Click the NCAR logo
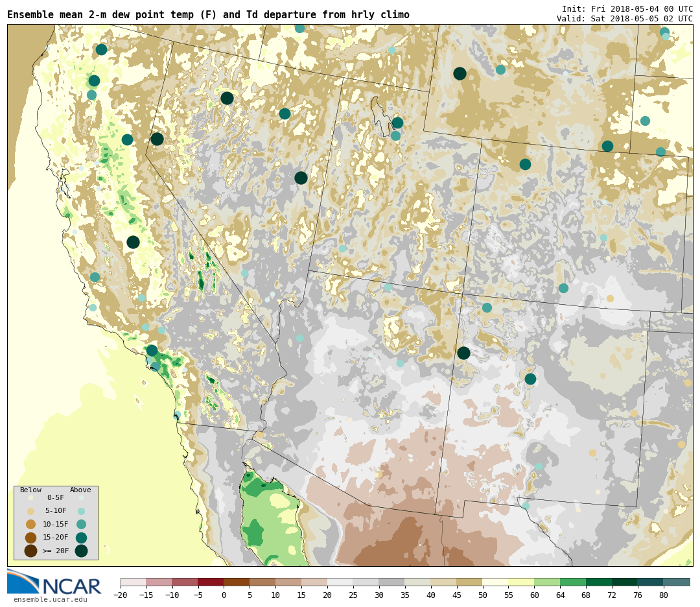This screenshot has width=700, height=607. (54, 582)
